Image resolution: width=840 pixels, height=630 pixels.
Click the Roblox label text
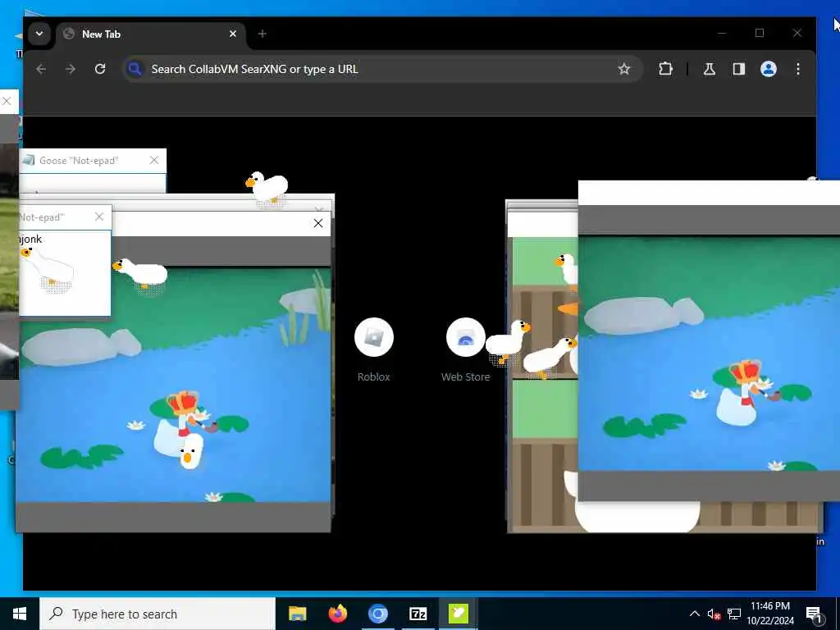click(374, 377)
